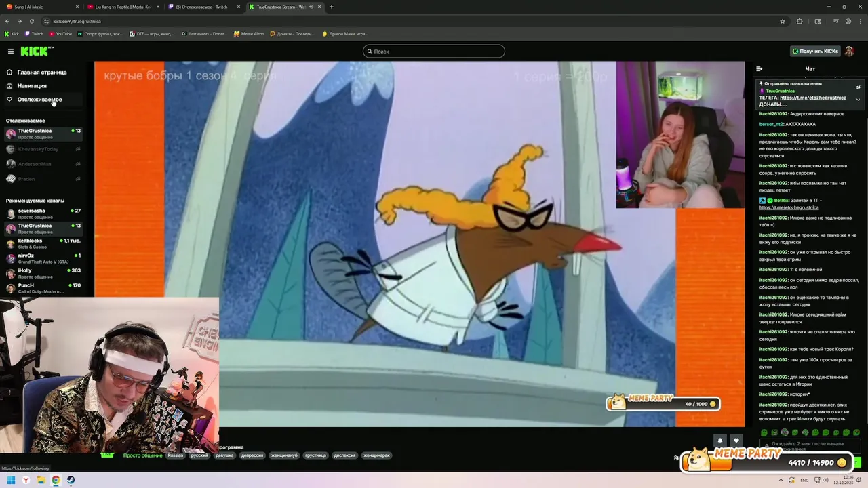The image size is (868, 488).
Task: Open Steam from the taskbar
Action: 71,480
